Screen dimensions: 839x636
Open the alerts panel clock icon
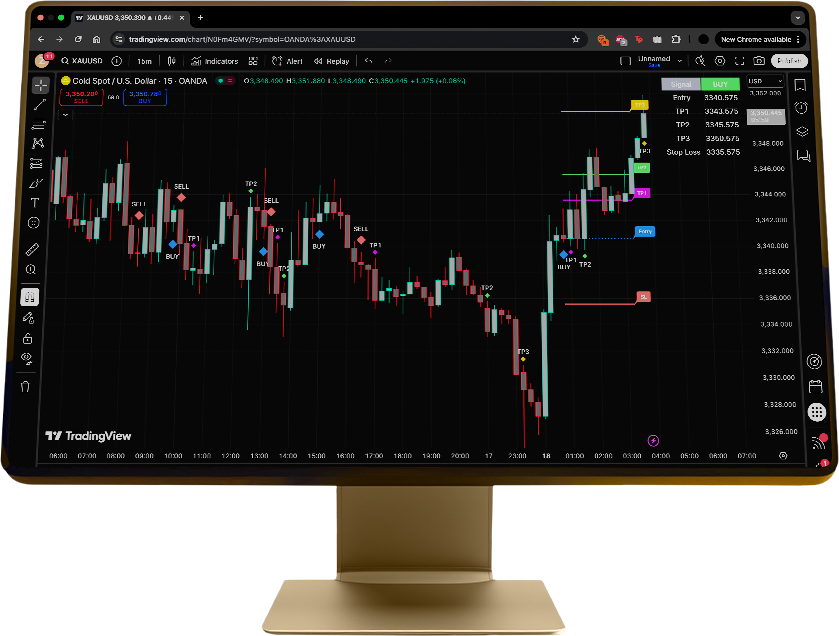[801, 108]
